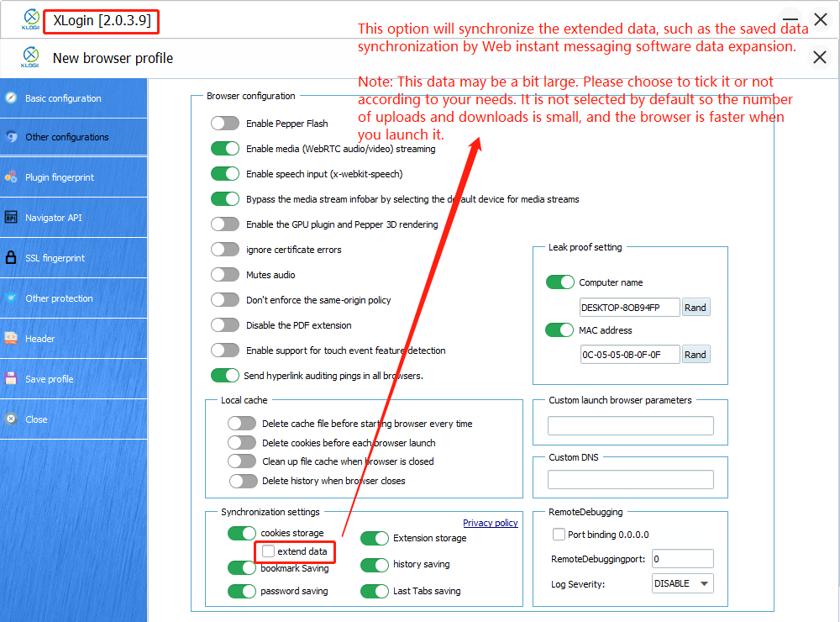Viewport: 840px width, 622px height.
Task: Close the New browser profile dialog
Action: coord(820,57)
